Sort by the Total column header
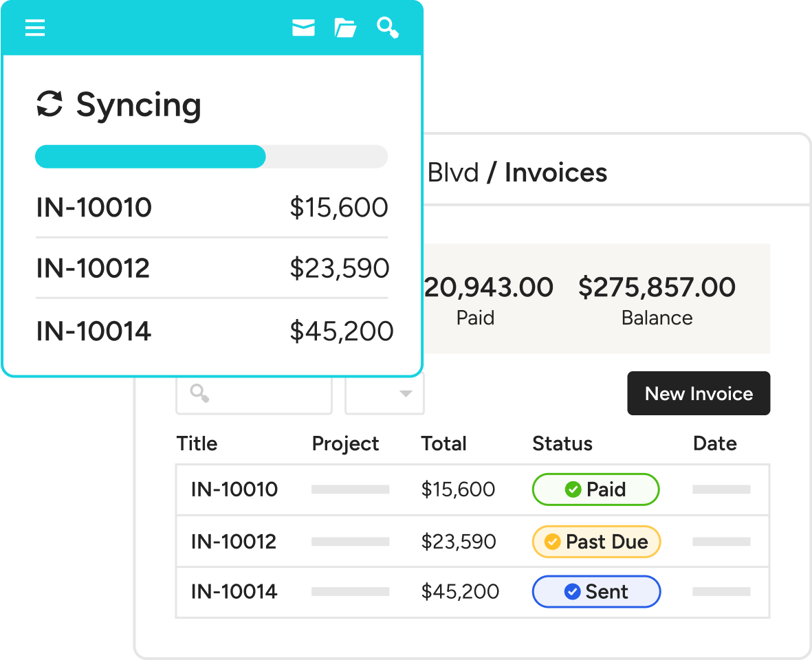This screenshot has width=812, height=660. point(443,444)
